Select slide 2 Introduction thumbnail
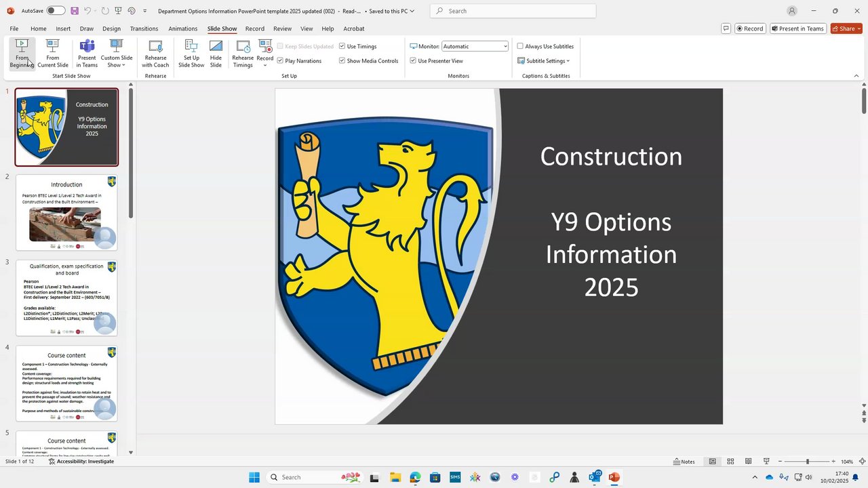 click(66, 212)
